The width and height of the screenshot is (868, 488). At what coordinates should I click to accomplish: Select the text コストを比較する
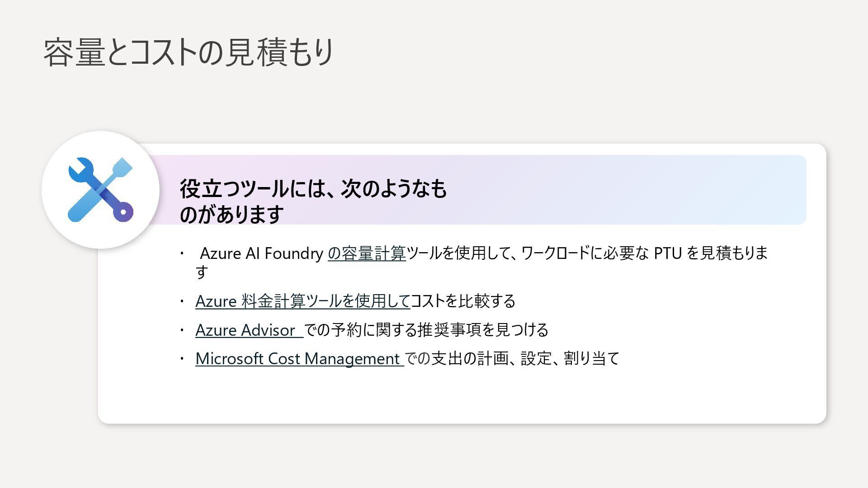[462, 301]
